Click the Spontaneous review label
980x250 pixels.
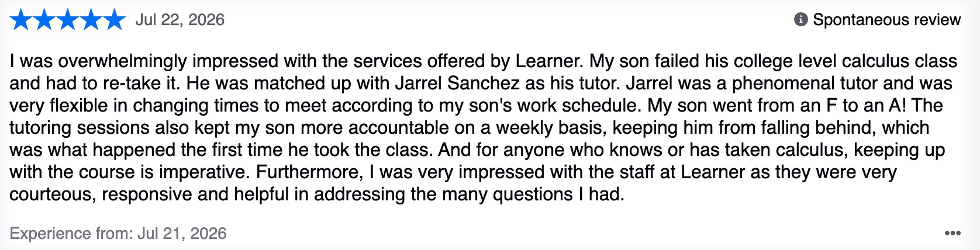point(886,20)
